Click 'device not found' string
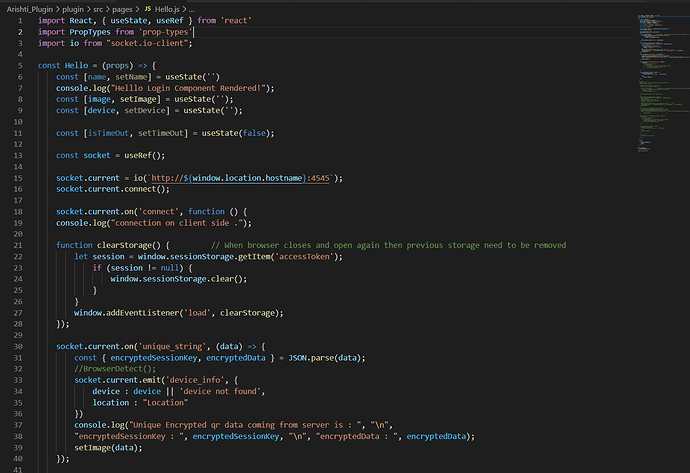Screen dimensions: 690x473 click(x=220, y=391)
